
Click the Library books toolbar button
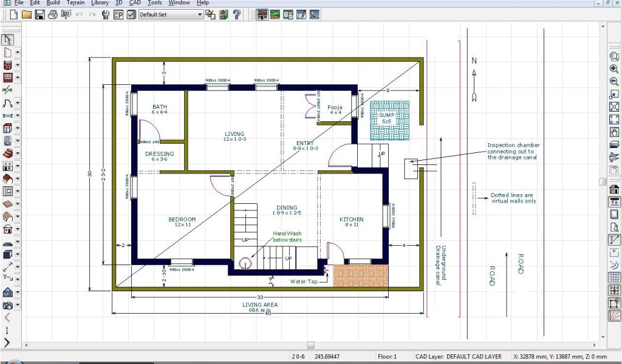pos(223,14)
